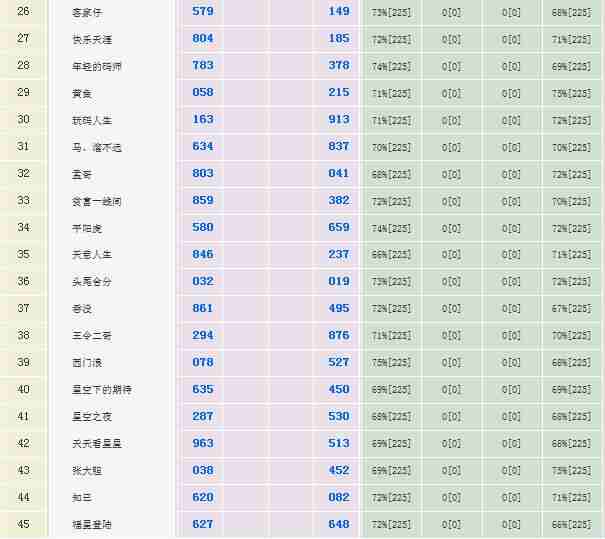Click the blue number 579 in row 26

[x=203, y=12]
